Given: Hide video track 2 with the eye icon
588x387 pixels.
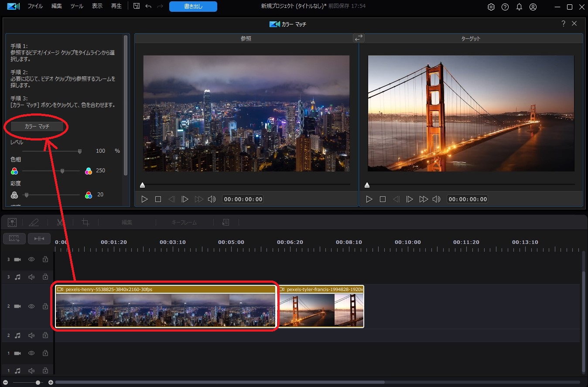Looking at the screenshot, I should 31,306.
